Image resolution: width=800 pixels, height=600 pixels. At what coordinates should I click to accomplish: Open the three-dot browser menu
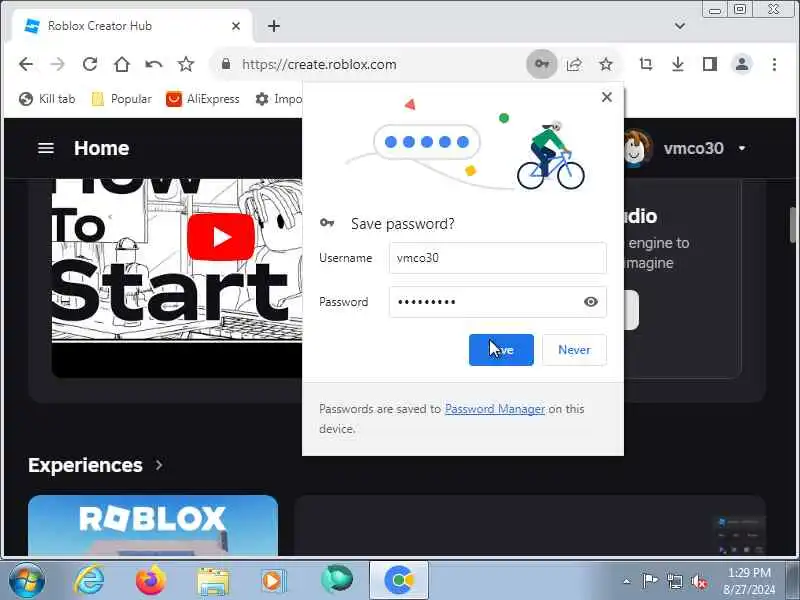[x=774, y=64]
